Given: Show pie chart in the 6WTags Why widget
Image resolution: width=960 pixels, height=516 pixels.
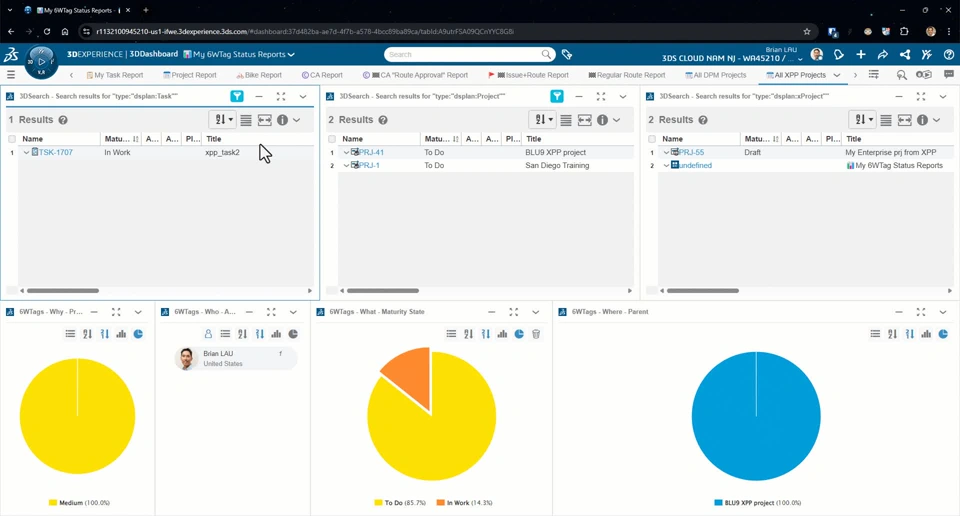Looking at the screenshot, I should click(x=138, y=334).
